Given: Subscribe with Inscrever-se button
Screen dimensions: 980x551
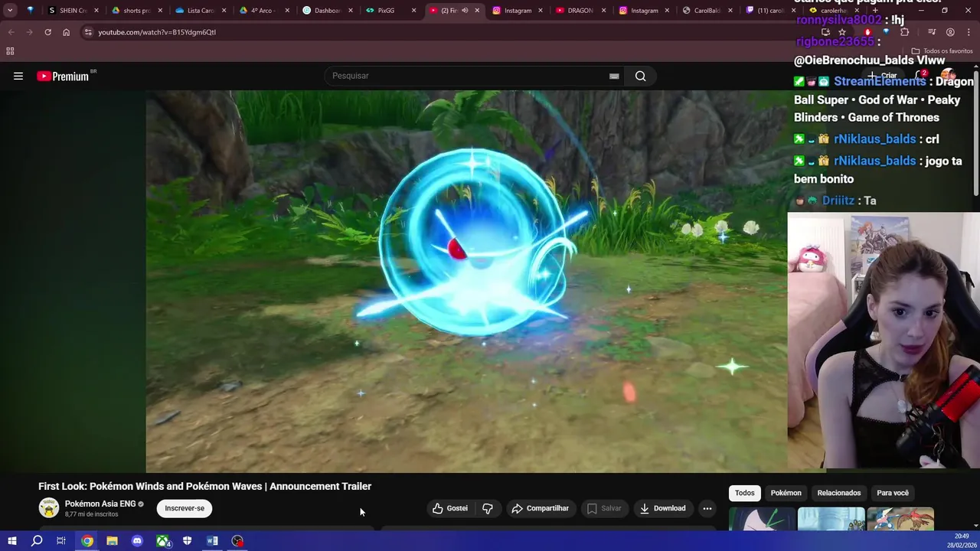Looking at the screenshot, I should [x=185, y=508].
